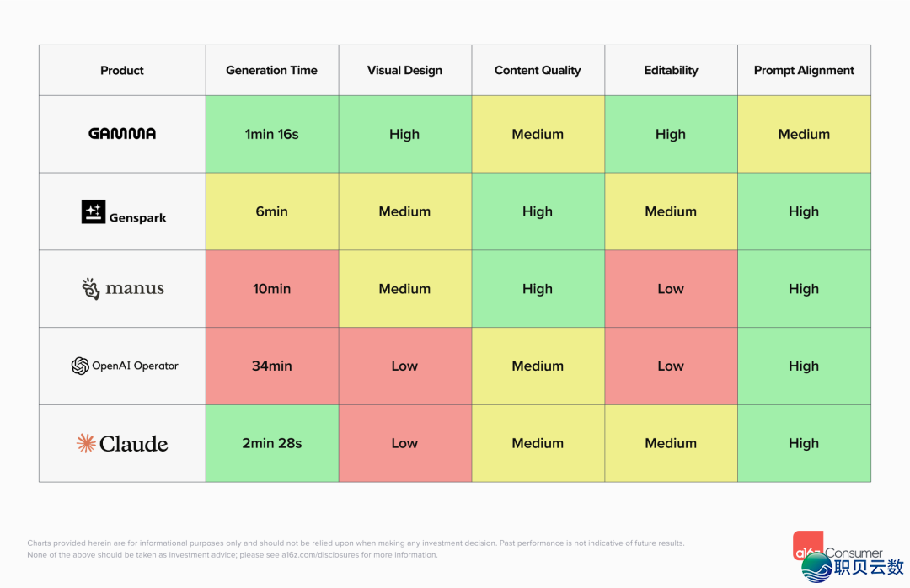Click Claude's Low visual design cell

pyautogui.click(x=404, y=443)
